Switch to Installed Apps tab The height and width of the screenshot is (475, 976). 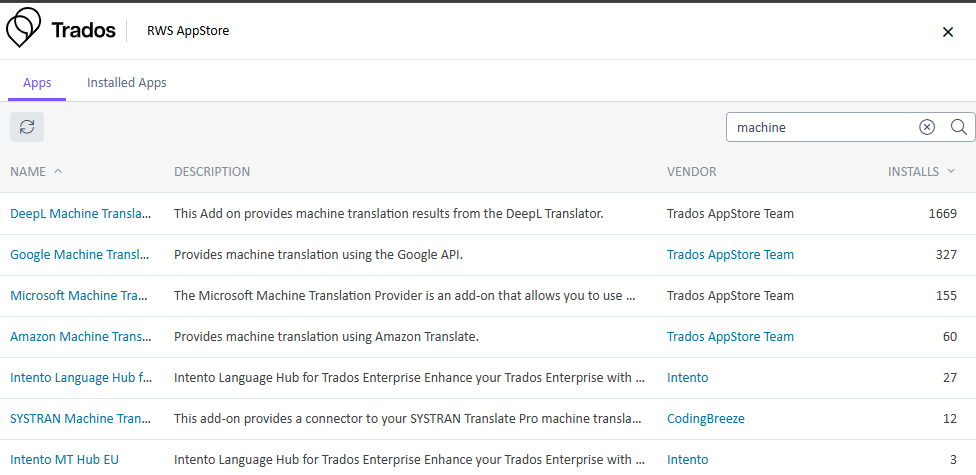(x=127, y=83)
